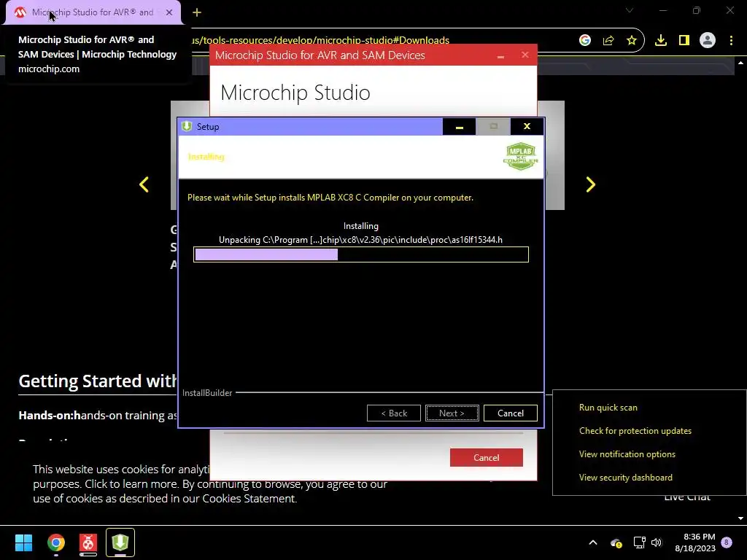Click the Unpacking file path text
Screen dimensions: 747x560
[360, 239]
